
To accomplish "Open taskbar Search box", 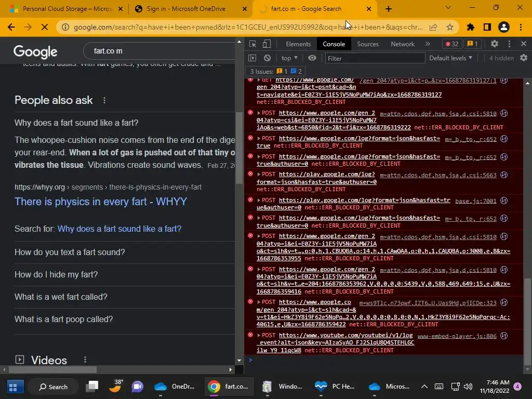I will pos(54,387).
